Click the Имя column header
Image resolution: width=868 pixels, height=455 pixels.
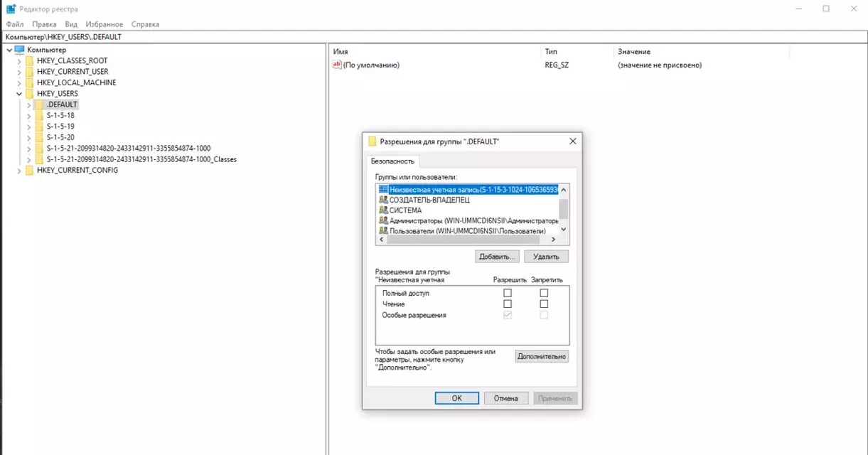[x=435, y=52]
